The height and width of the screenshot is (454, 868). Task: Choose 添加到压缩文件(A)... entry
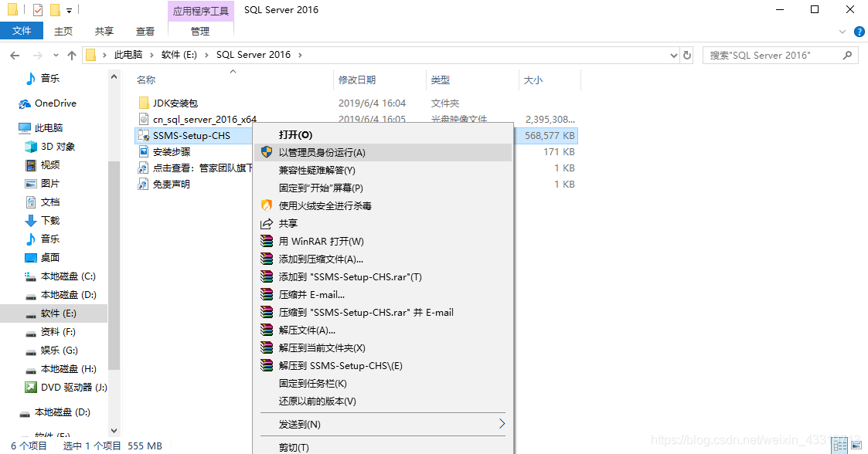(x=383, y=259)
